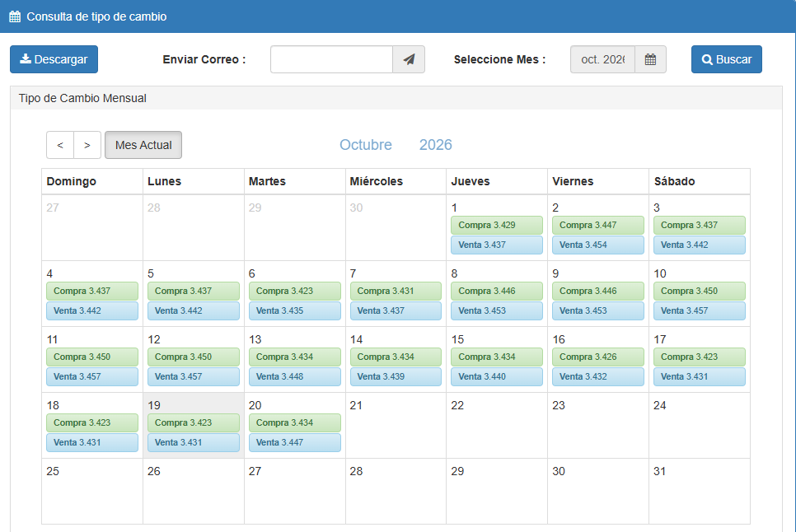Select Venta 3.439 on day 14
The height and width of the screenshot is (532, 796).
click(x=396, y=377)
